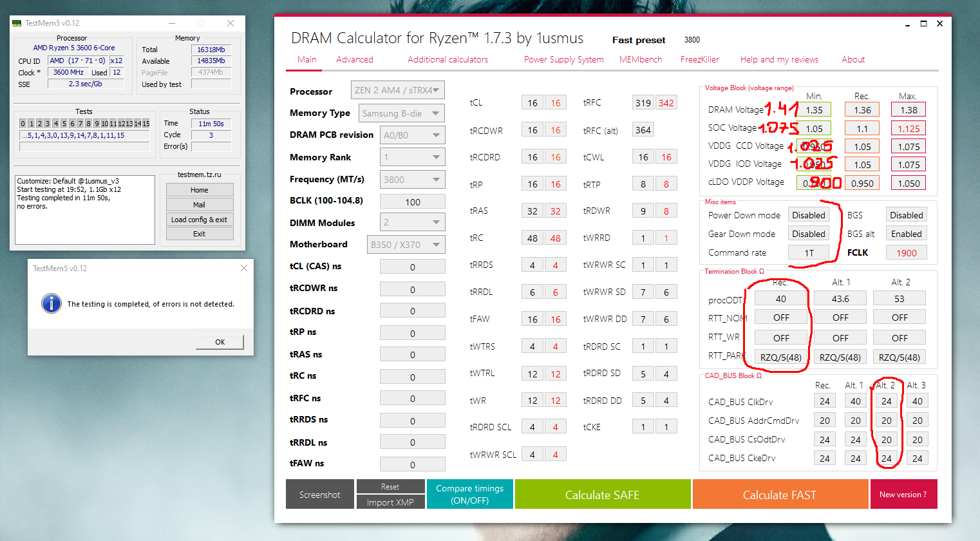Minimize the TestMem5 main window
The height and width of the screenshot is (541, 980).
171,23
